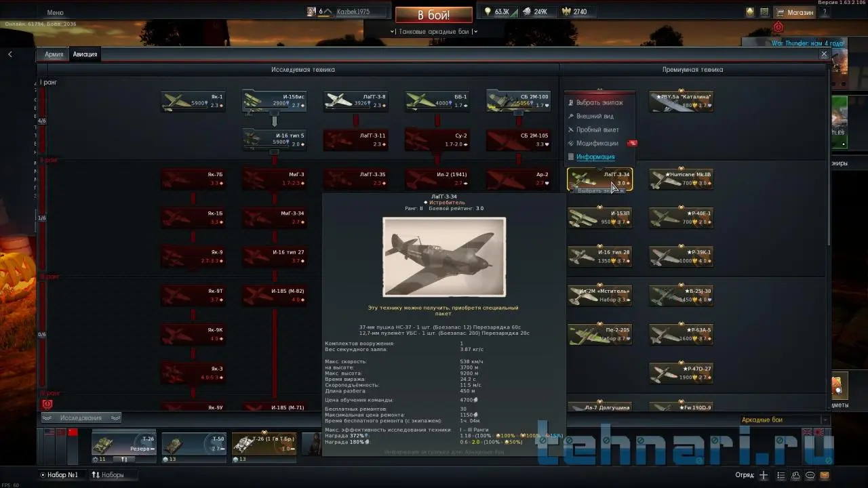Select the И-16 тип 5 aircraft card
The image size is (868, 488).
click(275, 140)
